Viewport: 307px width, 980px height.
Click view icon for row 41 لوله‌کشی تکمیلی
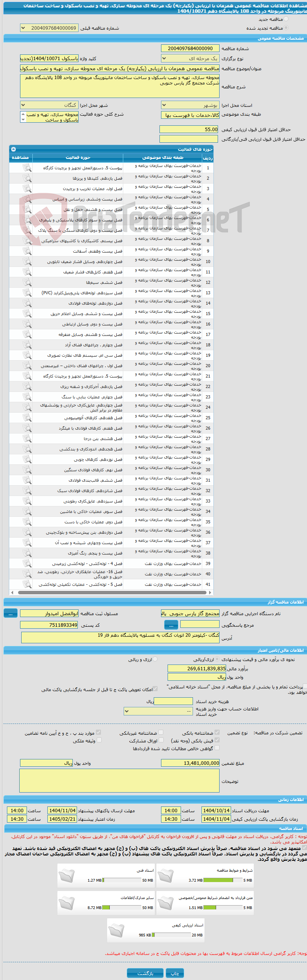coord(27,584)
